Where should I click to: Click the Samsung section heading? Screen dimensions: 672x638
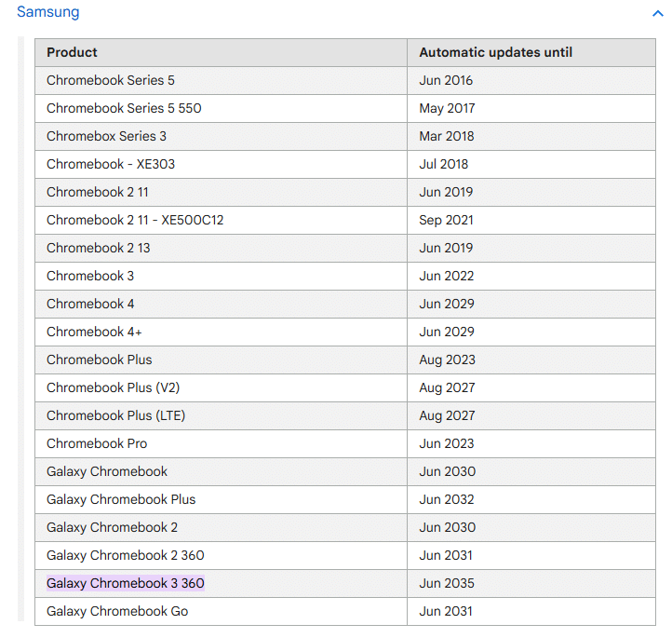tap(47, 12)
